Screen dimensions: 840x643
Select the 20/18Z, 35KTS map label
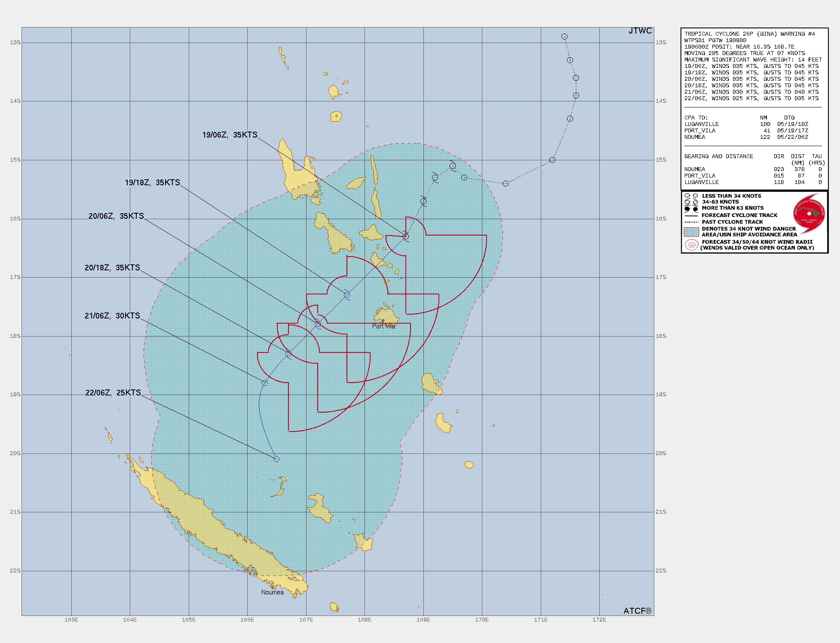(x=112, y=268)
